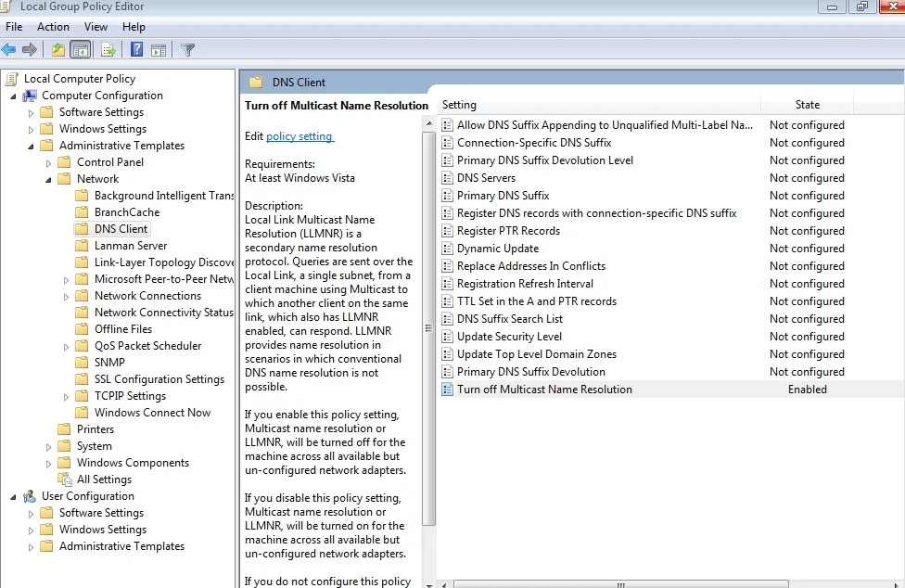
Task: Select All Settings under Computer Configuration
Action: (x=104, y=479)
